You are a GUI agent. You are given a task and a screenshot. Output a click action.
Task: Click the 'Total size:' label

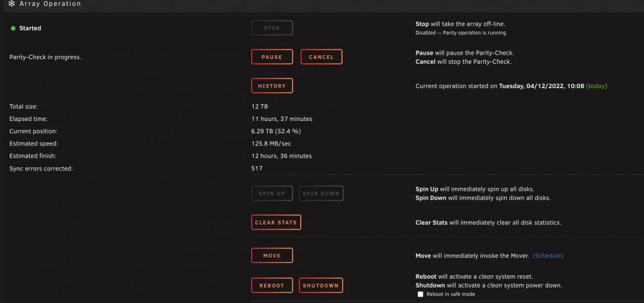[23, 107]
